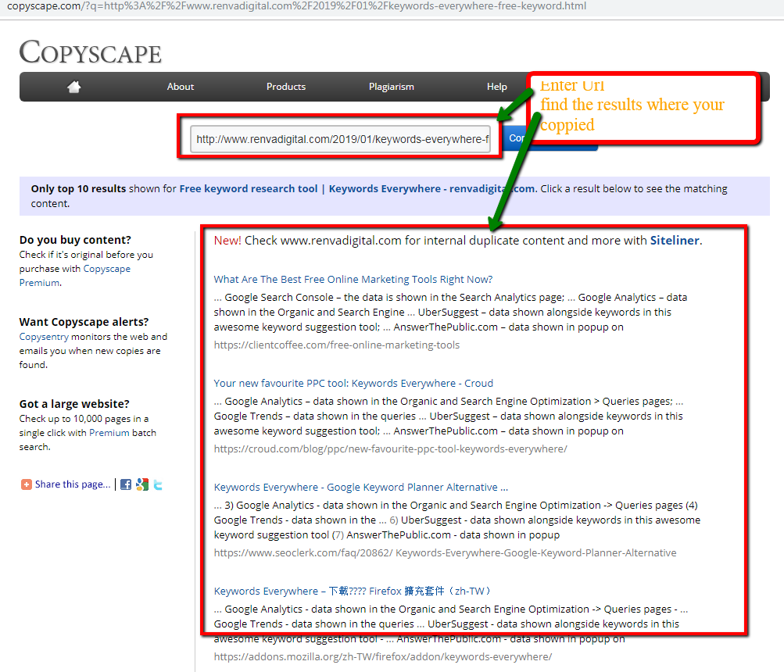The height and width of the screenshot is (672, 784).
Task: Open the Products menu
Action: pyautogui.click(x=285, y=87)
